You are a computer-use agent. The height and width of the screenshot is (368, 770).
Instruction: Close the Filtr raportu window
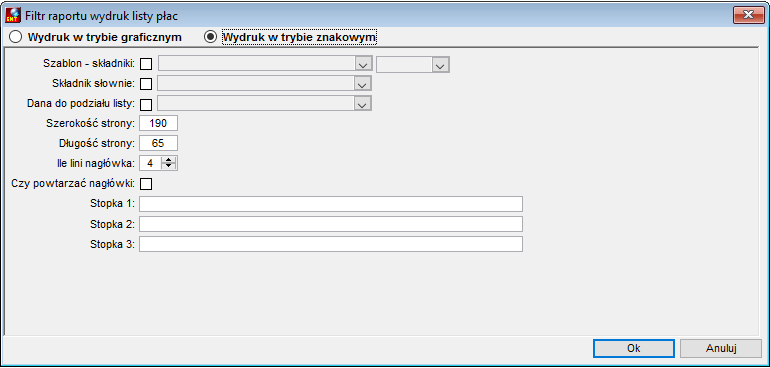(x=748, y=15)
